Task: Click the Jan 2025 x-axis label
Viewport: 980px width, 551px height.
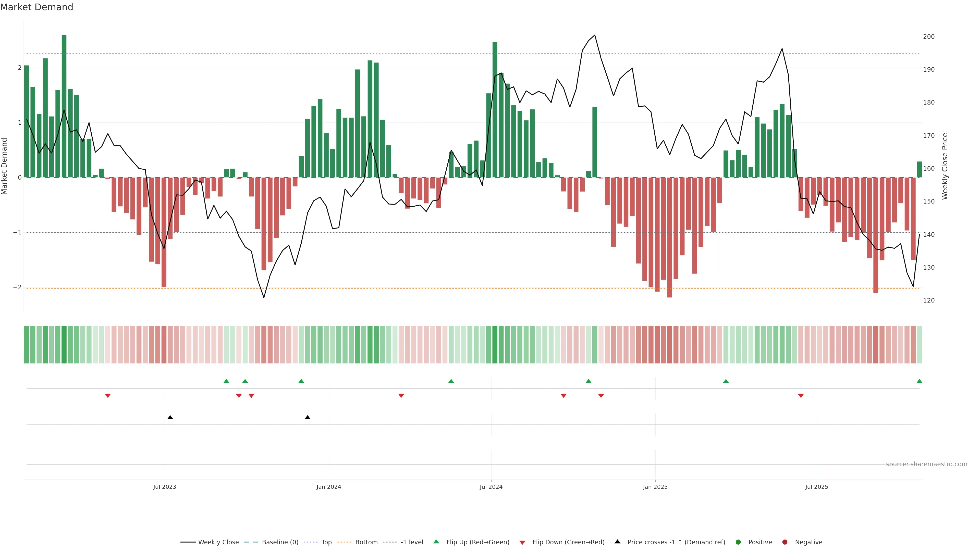Action: [x=655, y=487]
